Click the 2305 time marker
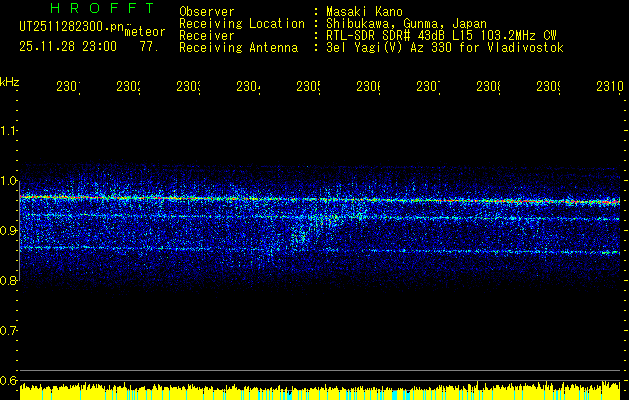 [x=308, y=87]
